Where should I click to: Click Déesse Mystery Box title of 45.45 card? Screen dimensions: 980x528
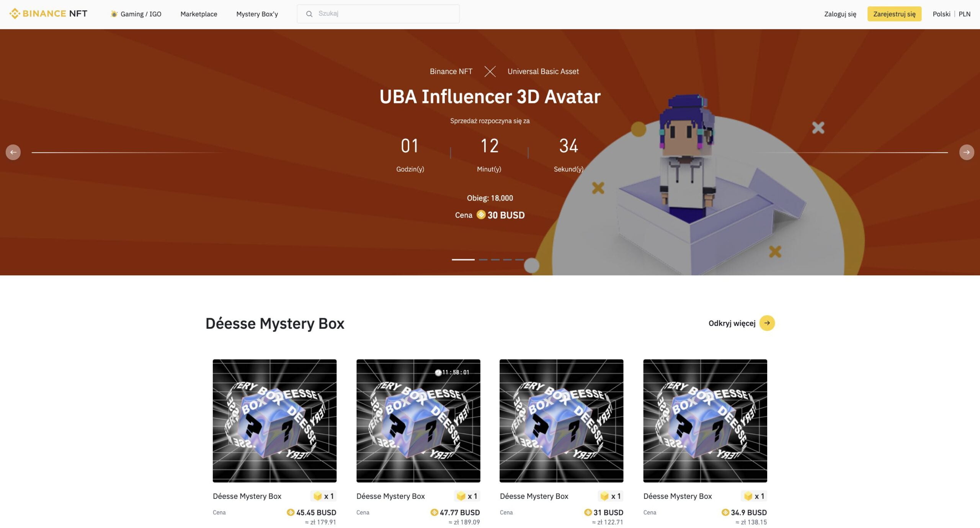[247, 496]
